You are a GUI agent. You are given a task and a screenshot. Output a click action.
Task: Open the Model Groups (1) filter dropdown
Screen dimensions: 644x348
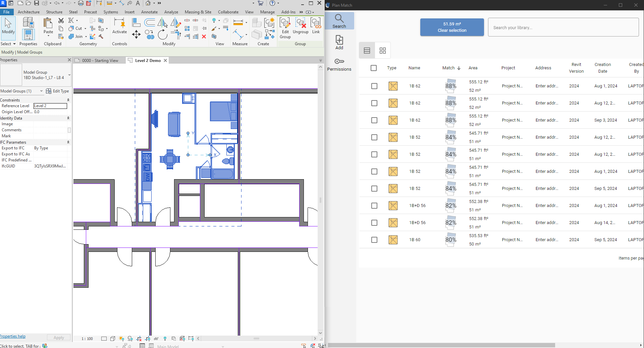tap(41, 91)
